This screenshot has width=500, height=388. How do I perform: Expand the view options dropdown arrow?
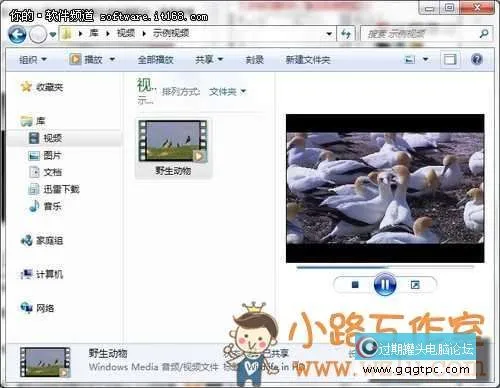click(426, 60)
